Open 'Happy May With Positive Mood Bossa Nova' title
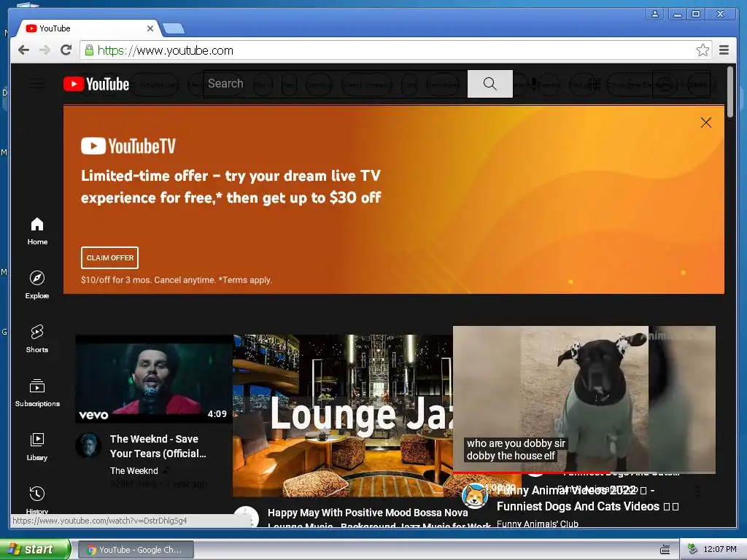The height and width of the screenshot is (560, 747). click(x=379, y=519)
